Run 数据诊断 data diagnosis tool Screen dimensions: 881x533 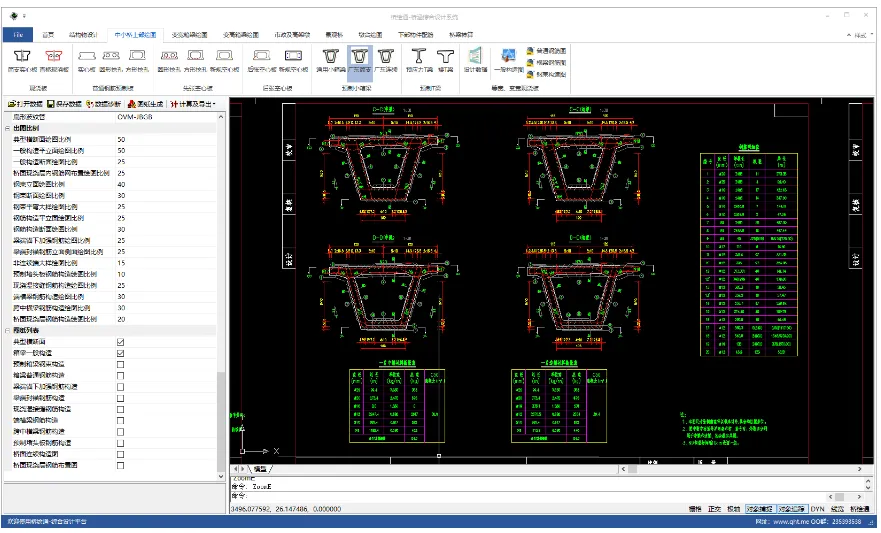point(104,104)
